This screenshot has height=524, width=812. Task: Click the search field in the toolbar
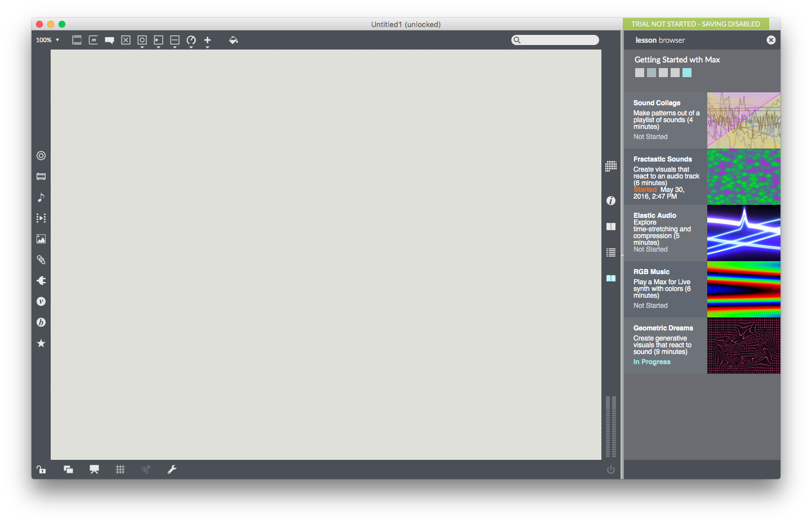pos(559,40)
